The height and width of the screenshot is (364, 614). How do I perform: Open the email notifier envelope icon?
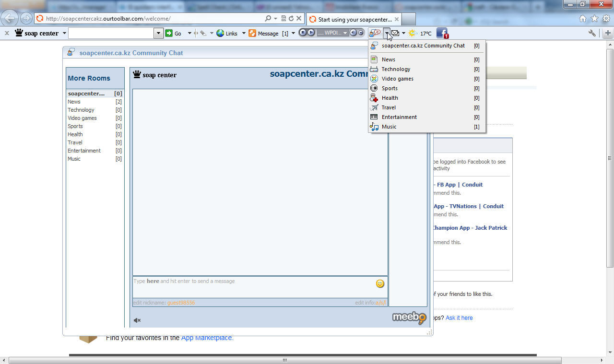tap(395, 33)
